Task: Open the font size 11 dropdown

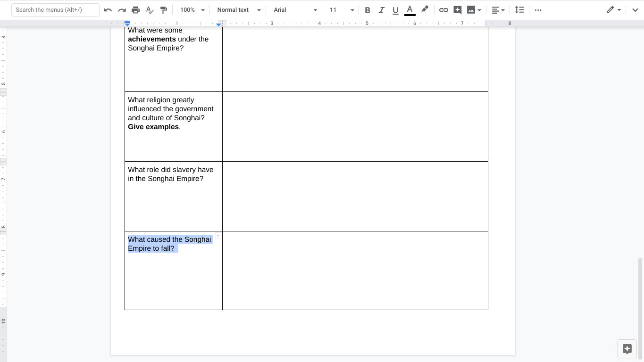Action: (341, 10)
